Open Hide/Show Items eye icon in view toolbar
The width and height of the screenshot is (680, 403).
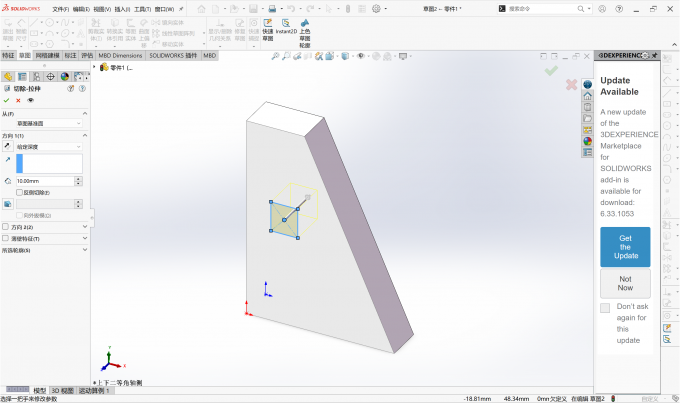[x=360, y=56]
